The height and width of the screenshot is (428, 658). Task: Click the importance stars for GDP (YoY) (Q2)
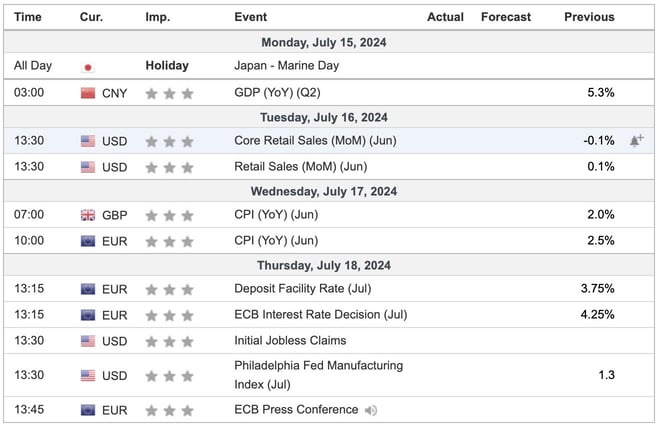[170, 93]
